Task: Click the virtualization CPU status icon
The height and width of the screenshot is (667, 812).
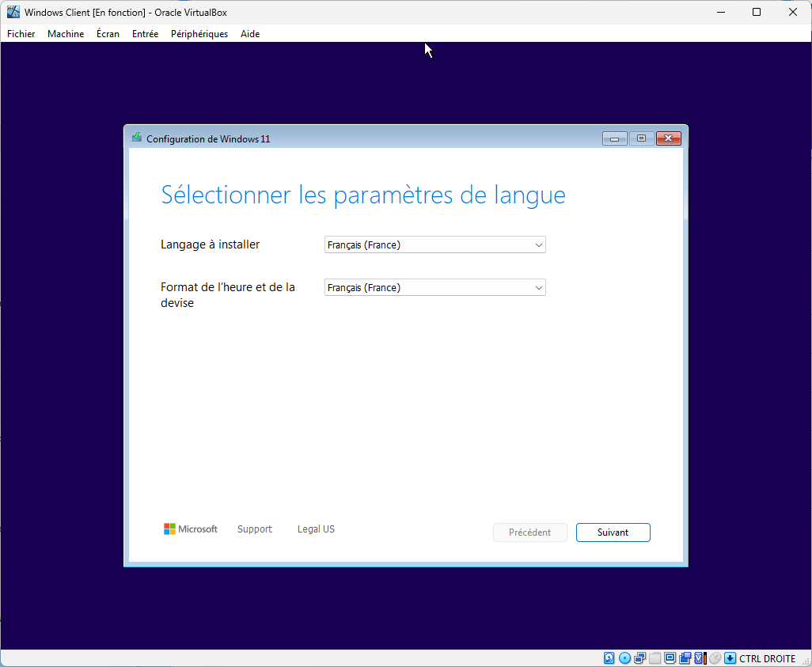Action: [x=700, y=658]
